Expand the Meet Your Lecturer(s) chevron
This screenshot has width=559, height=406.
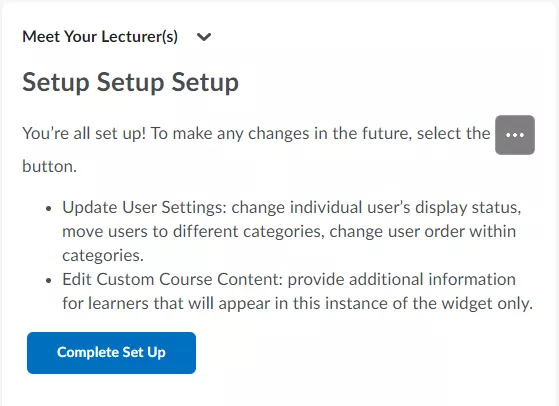[204, 37]
